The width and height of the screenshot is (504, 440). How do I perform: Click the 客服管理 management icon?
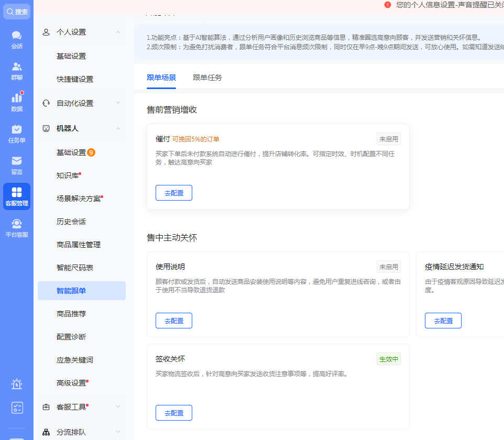pyautogui.click(x=16, y=195)
